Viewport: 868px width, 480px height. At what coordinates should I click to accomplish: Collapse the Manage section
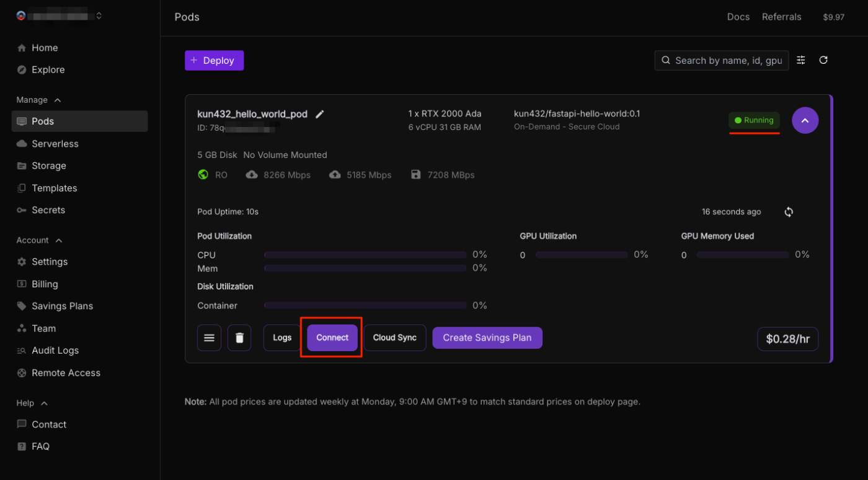(38, 100)
